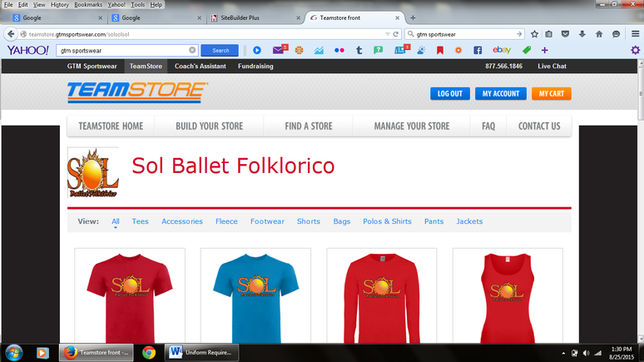Click the Firefox address bar URL field

pos(206,34)
